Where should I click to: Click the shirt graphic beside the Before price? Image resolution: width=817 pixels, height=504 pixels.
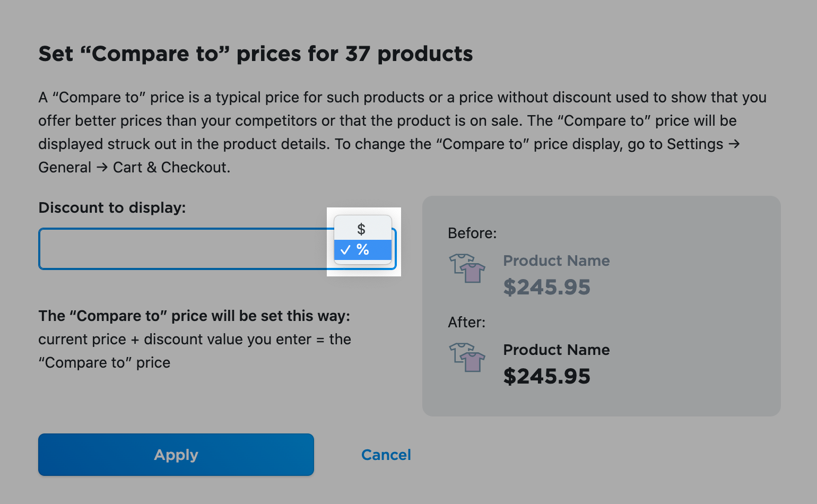467,269
